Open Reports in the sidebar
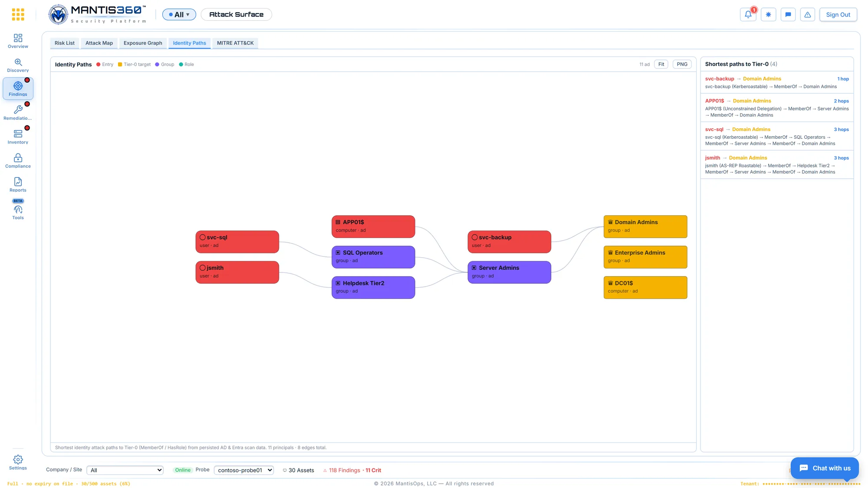 [x=18, y=184]
